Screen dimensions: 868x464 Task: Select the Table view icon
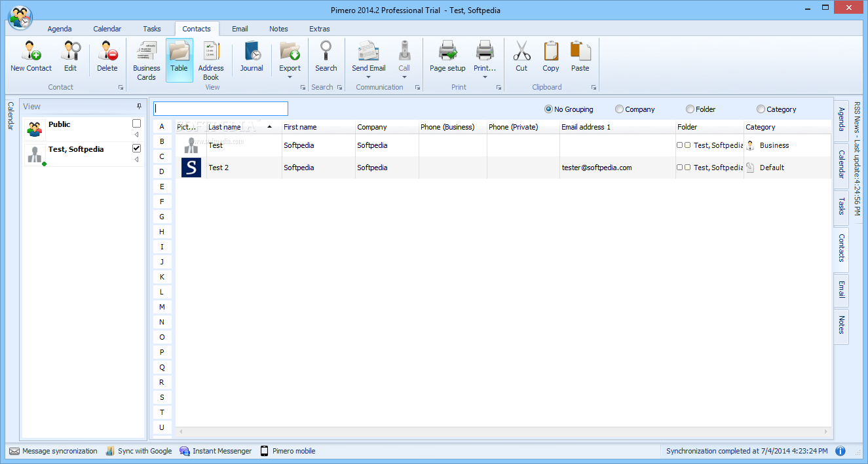[x=179, y=51]
